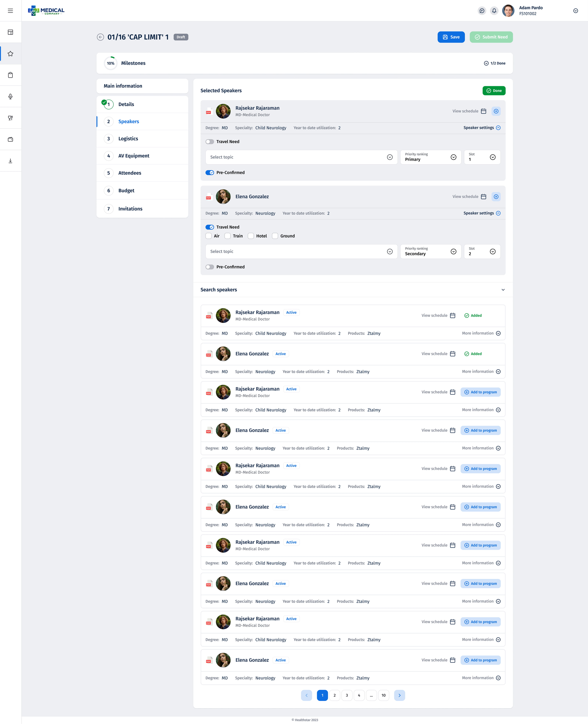The image size is (588, 724).
Task: Click the download icon in sidebar
Action: (10, 161)
